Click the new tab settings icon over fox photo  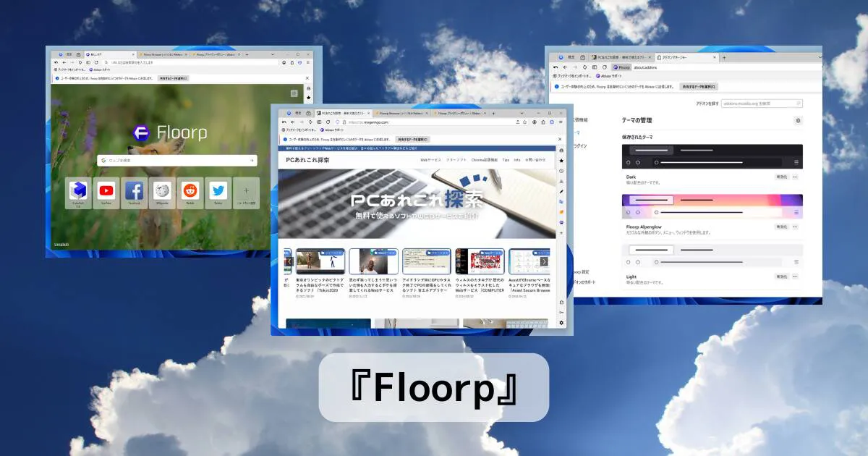[294, 93]
